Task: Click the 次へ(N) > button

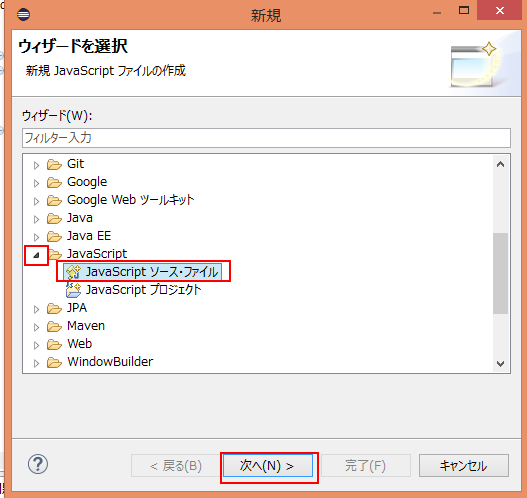Action: [268, 466]
